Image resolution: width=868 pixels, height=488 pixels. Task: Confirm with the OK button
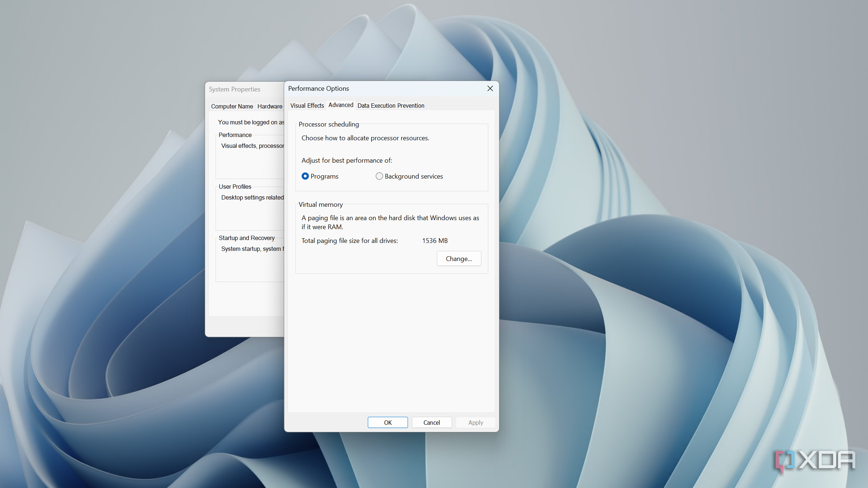[x=388, y=423]
